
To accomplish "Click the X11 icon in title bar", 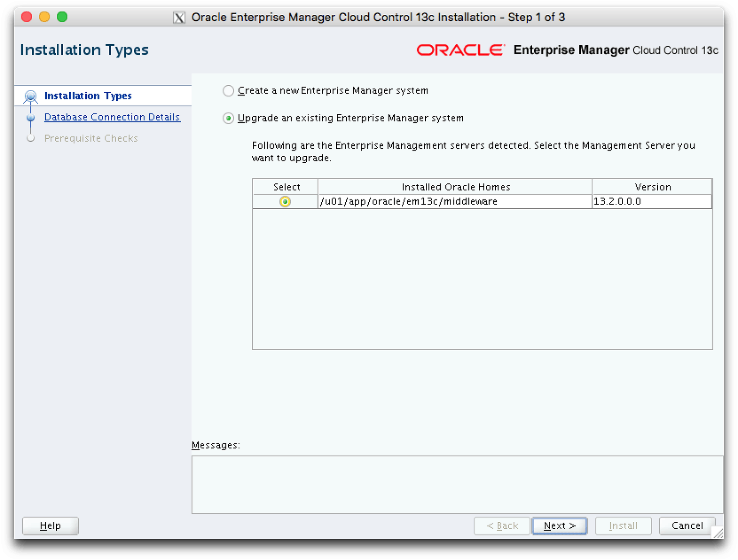I will click(179, 18).
